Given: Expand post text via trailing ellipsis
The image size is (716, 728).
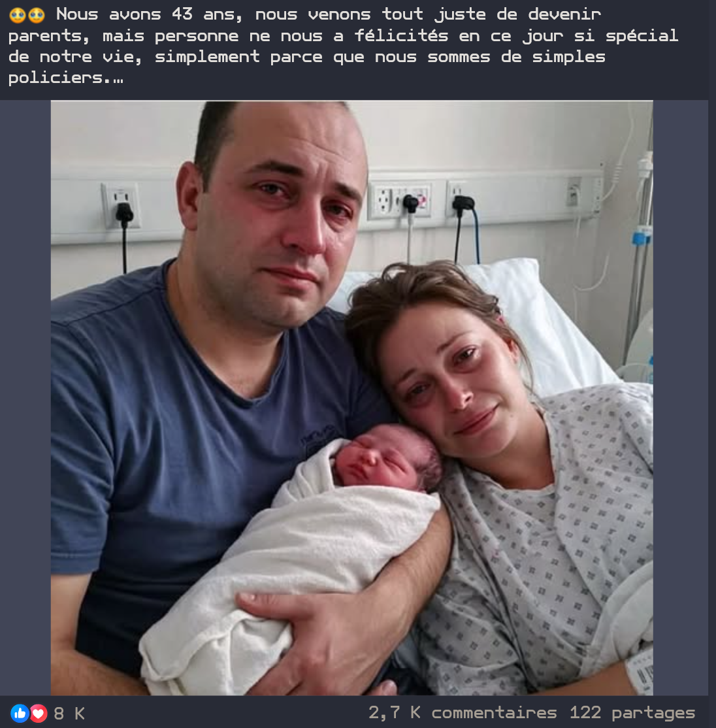Looking at the screenshot, I should [118, 79].
